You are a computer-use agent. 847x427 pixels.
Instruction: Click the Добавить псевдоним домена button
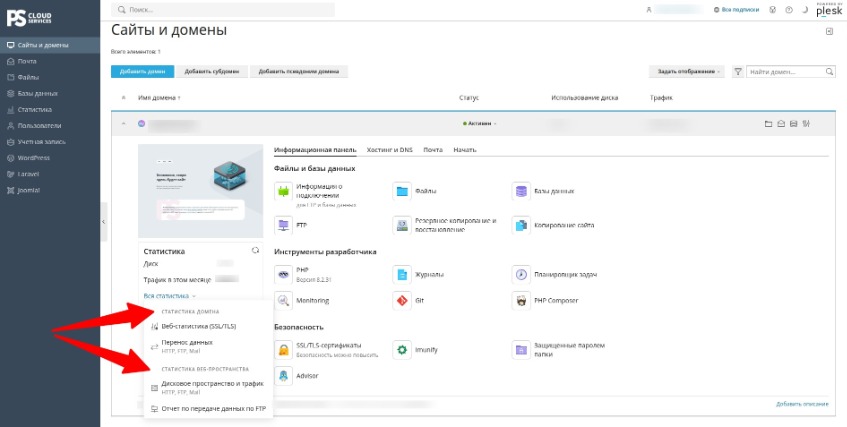(x=299, y=71)
